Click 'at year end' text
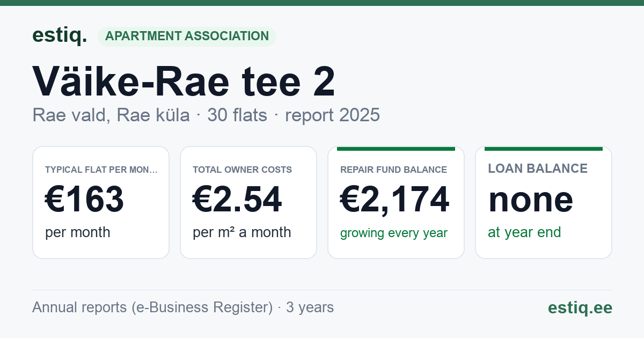 point(524,232)
